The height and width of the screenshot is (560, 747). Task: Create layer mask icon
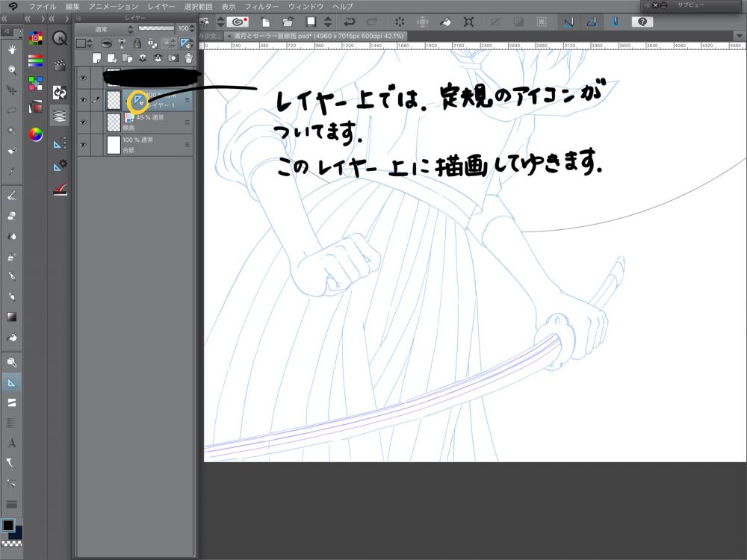tap(173, 58)
